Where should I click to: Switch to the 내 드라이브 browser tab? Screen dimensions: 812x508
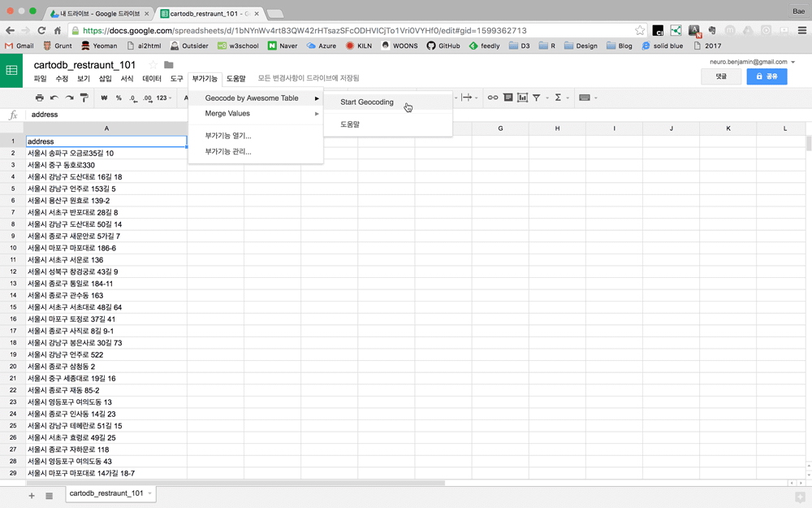point(99,14)
